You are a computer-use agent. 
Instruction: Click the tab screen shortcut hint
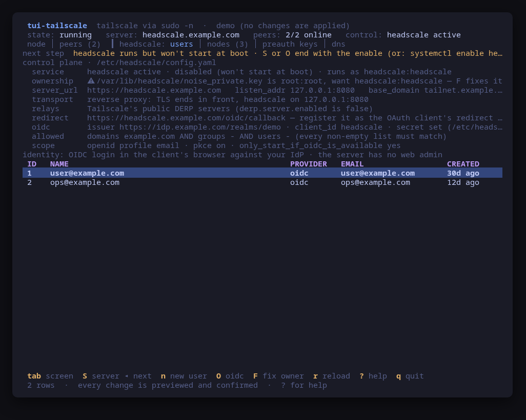50,376
